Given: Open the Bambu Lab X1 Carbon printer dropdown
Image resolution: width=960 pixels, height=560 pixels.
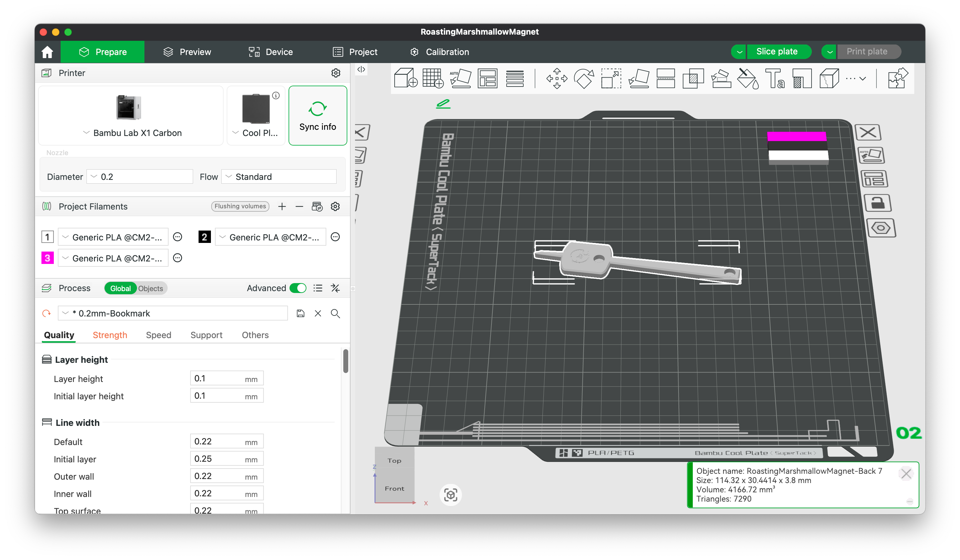Looking at the screenshot, I should (x=131, y=116).
